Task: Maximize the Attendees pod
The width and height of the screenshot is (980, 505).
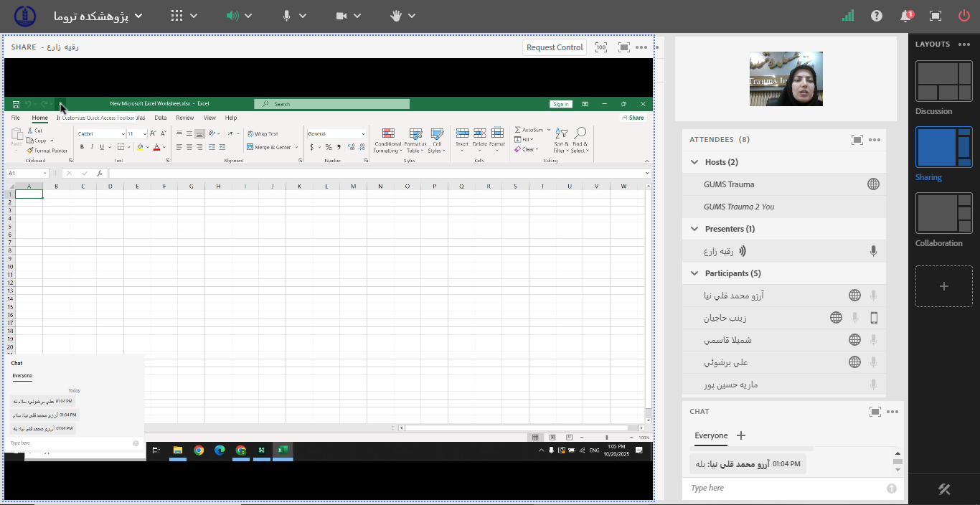Action: (857, 140)
